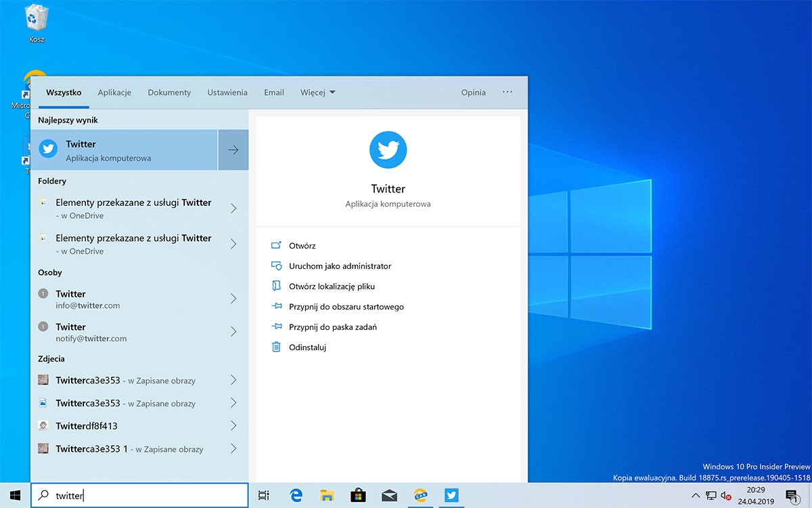This screenshot has width=812, height=508.
Task: Expand chevron for Twitterdf8f413 photo
Action: [233, 426]
